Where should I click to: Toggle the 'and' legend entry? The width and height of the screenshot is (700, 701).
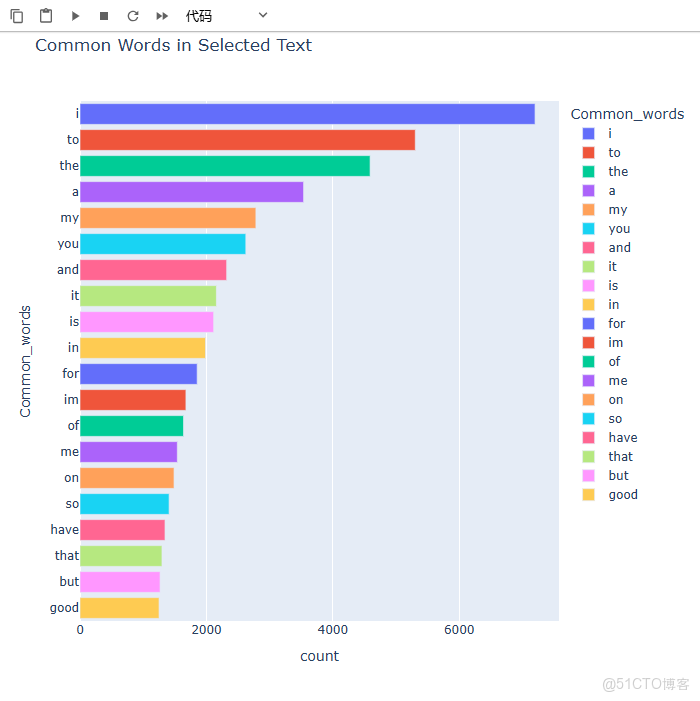[x=619, y=248]
